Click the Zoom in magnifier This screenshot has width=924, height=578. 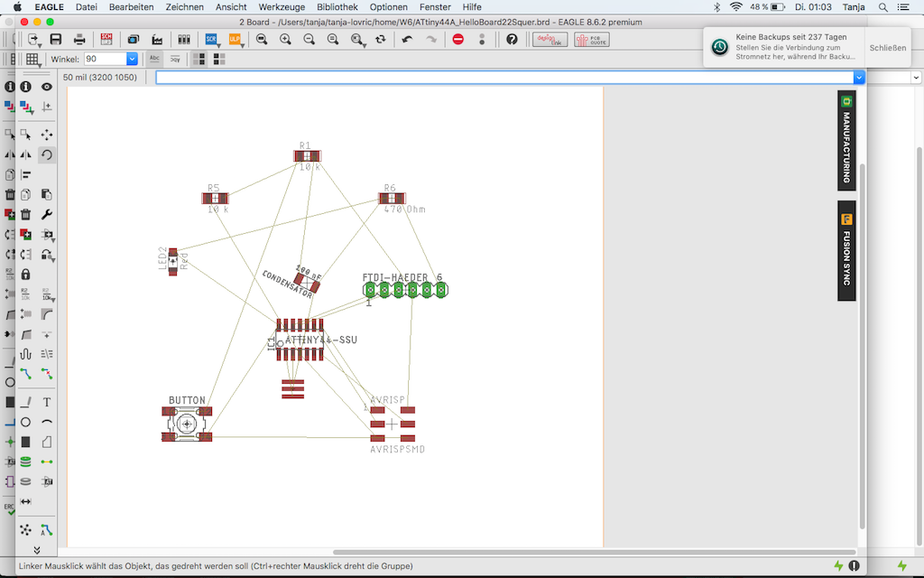pyautogui.click(x=285, y=40)
